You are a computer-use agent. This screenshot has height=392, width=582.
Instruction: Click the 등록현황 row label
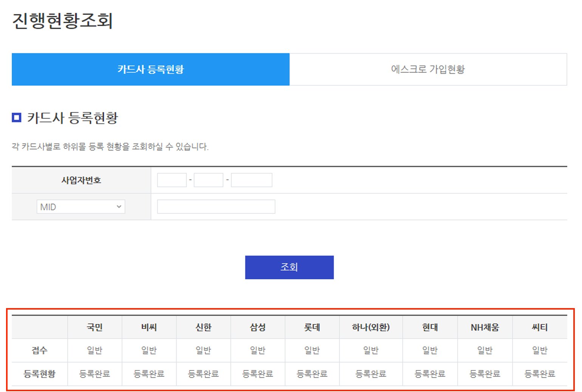tap(39, 373)
